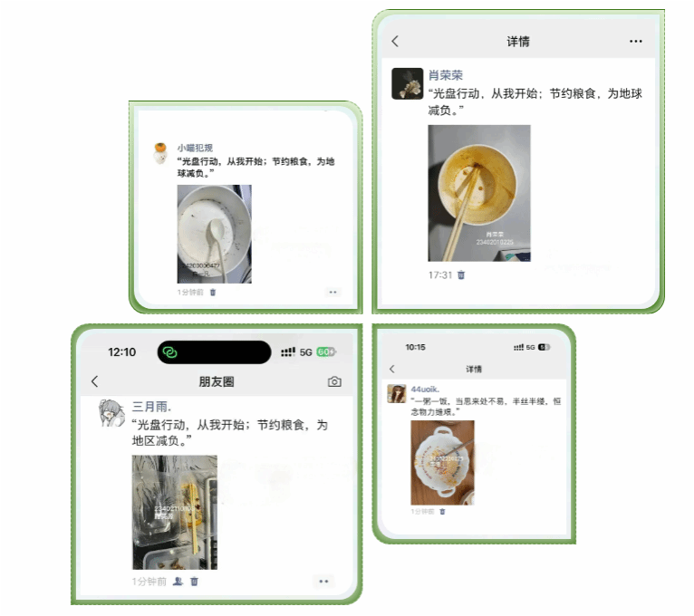Open 小喵犯规's profile name link
The width and height of the screenshot is (694, 616).
[195, 148]
